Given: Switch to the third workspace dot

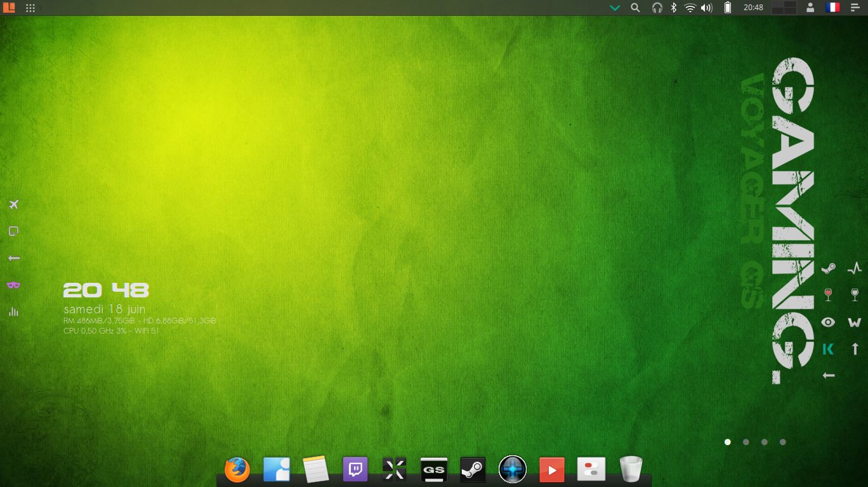Looking at the screenshot, I should coord(765,442).
